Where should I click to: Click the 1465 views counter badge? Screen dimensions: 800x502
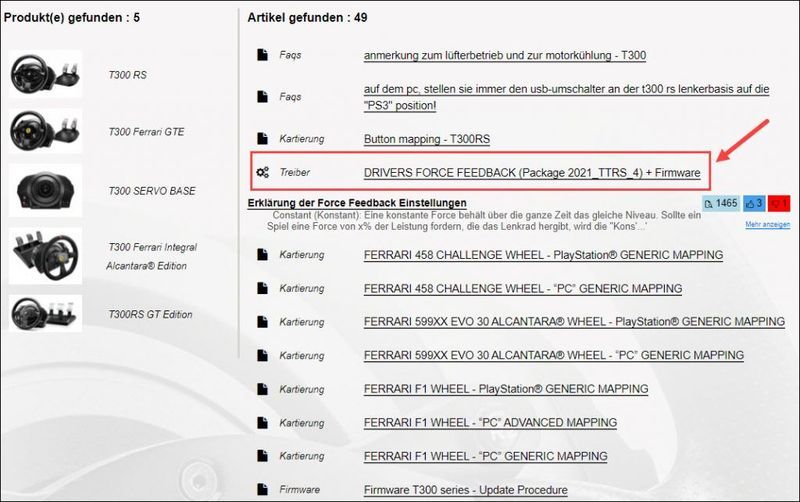coord(721,203)
